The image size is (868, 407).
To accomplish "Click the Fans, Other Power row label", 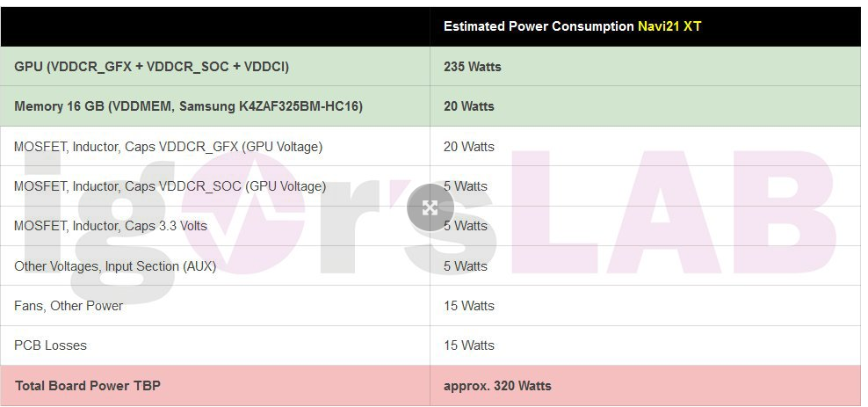I will tap(69, 306).
